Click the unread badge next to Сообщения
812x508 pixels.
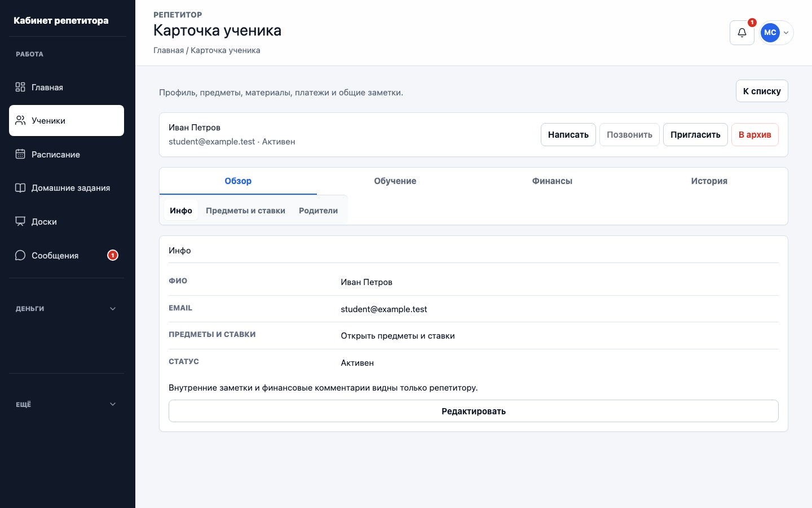tap(113, 255)
